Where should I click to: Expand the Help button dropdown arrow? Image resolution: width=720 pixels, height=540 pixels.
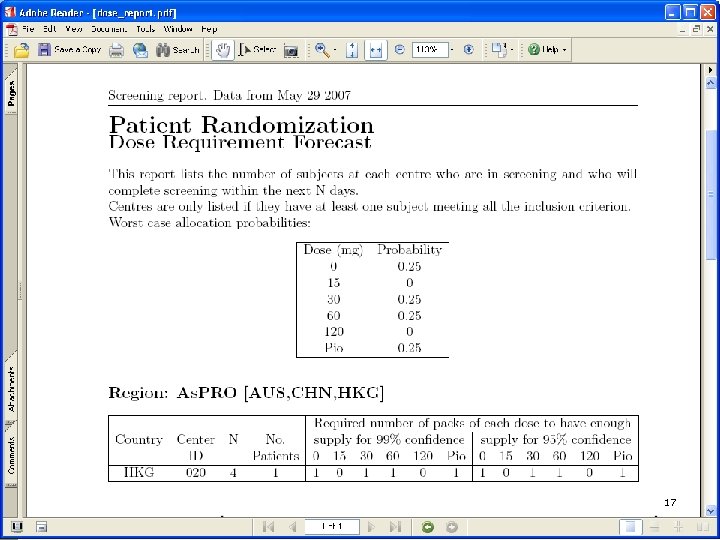pyautogui.click(x=564, y=50)
